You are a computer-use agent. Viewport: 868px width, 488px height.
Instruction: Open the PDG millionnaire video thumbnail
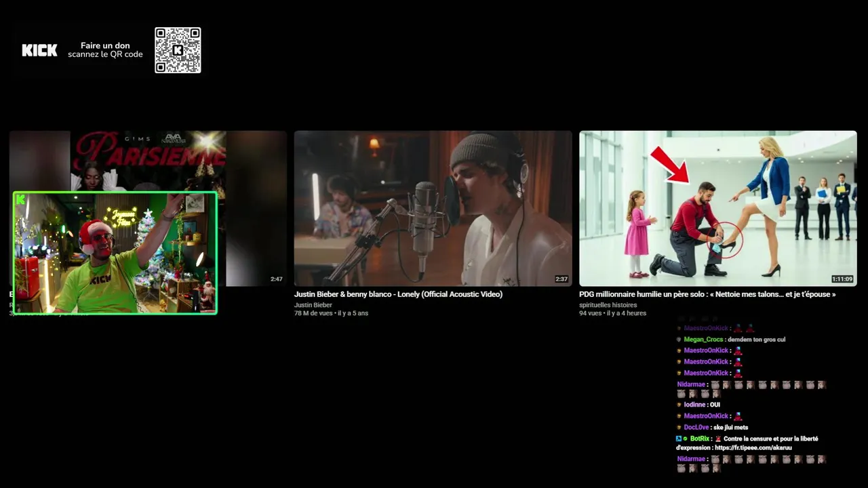[x=717, y=208]
